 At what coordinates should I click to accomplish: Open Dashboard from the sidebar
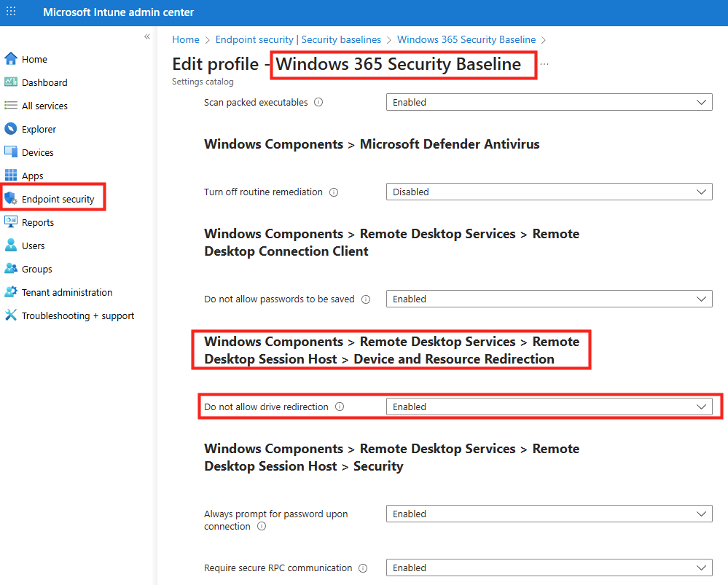click(44, 82)
